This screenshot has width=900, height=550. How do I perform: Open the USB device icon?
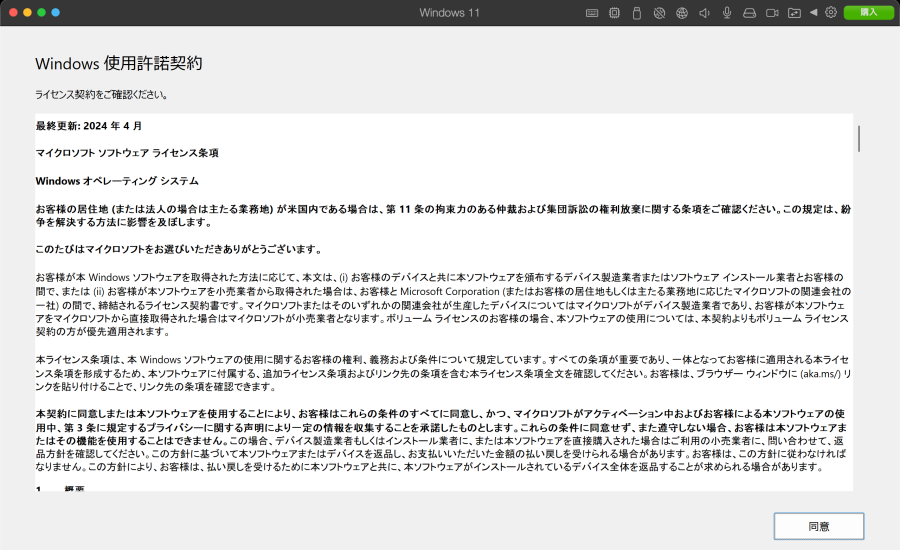click(x=637, y=13)
